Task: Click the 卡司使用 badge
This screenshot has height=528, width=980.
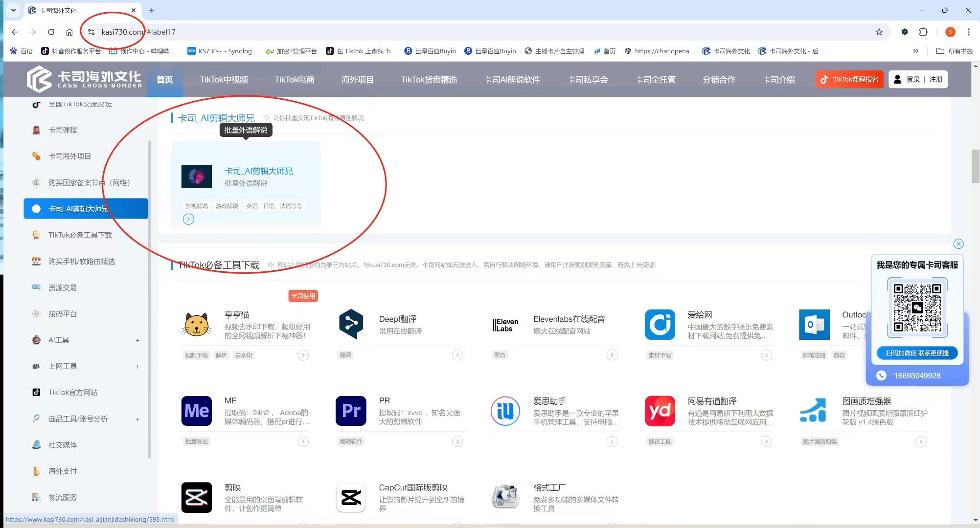Action: coord(303,296)
